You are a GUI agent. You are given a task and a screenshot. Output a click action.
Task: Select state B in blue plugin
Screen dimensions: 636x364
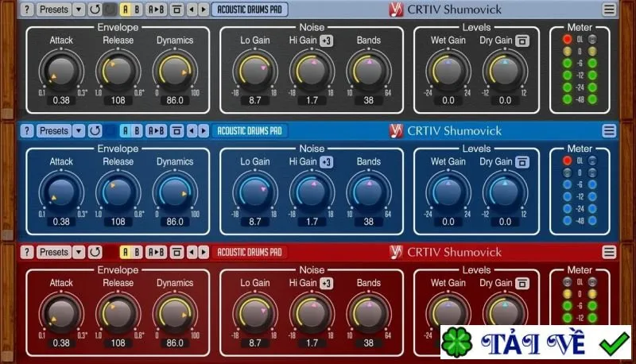[137, 131]
